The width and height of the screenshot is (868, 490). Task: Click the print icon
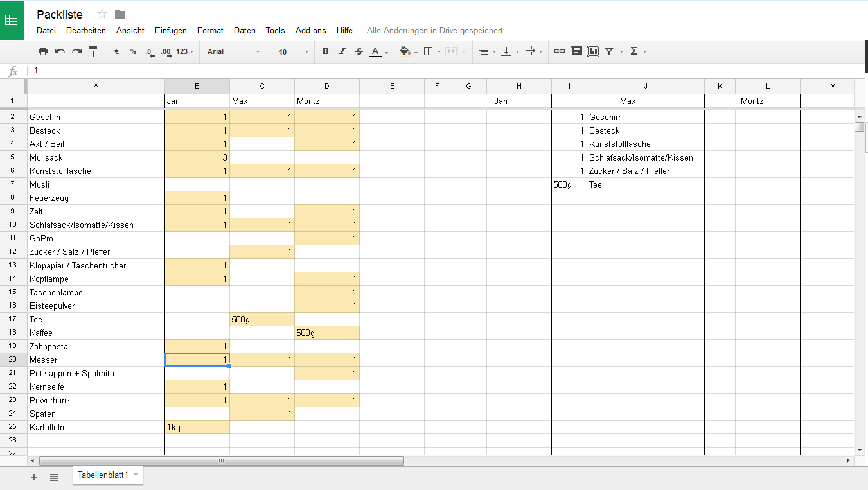(42, 51)
